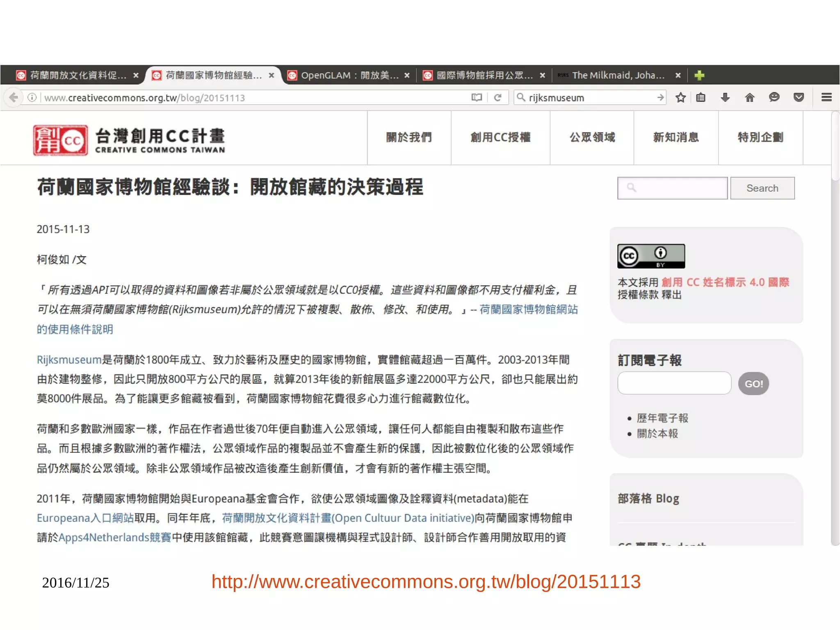Open the Rijksmuseum link in article
This screenshot has height=630, width=840.
tap(68, 360)
